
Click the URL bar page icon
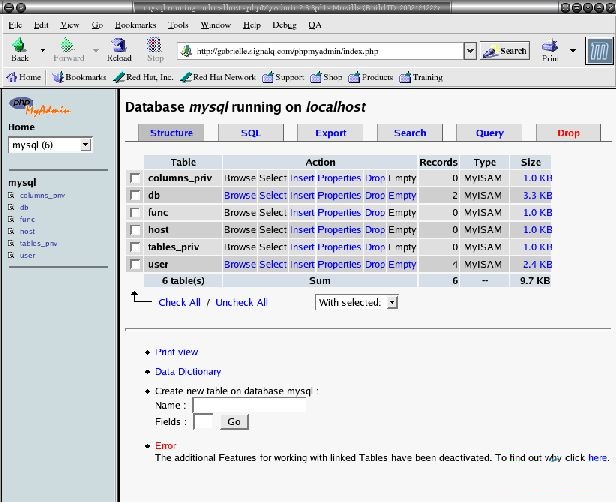tap(187, 51)
